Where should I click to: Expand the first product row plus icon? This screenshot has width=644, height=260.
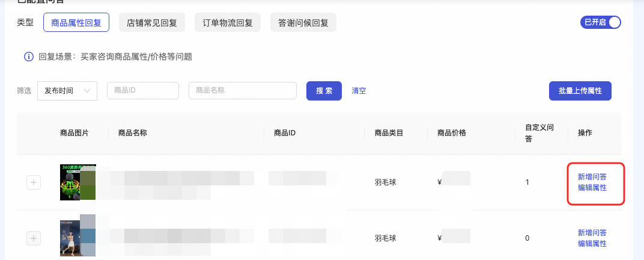34,182
